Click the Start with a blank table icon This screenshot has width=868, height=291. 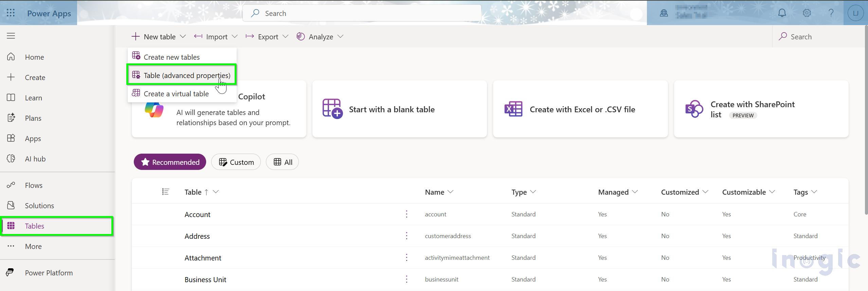(x=332, y=109)
